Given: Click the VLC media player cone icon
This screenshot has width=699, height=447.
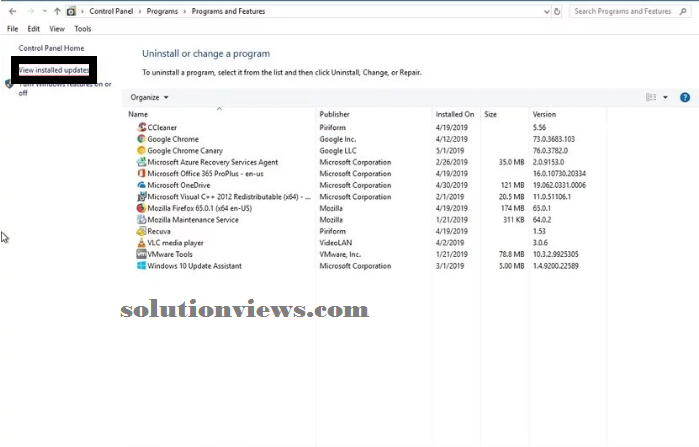Looking at the screenshot, I should pyautogui.click(x=141, y=243).
